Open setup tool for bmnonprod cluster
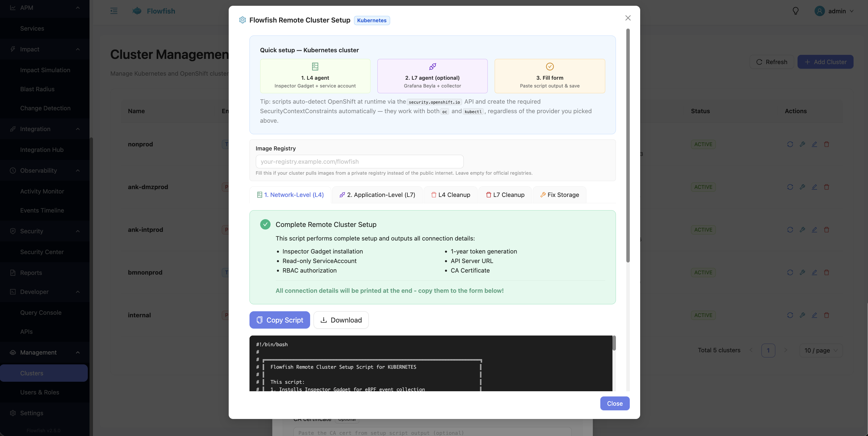 tap(802, 273)
